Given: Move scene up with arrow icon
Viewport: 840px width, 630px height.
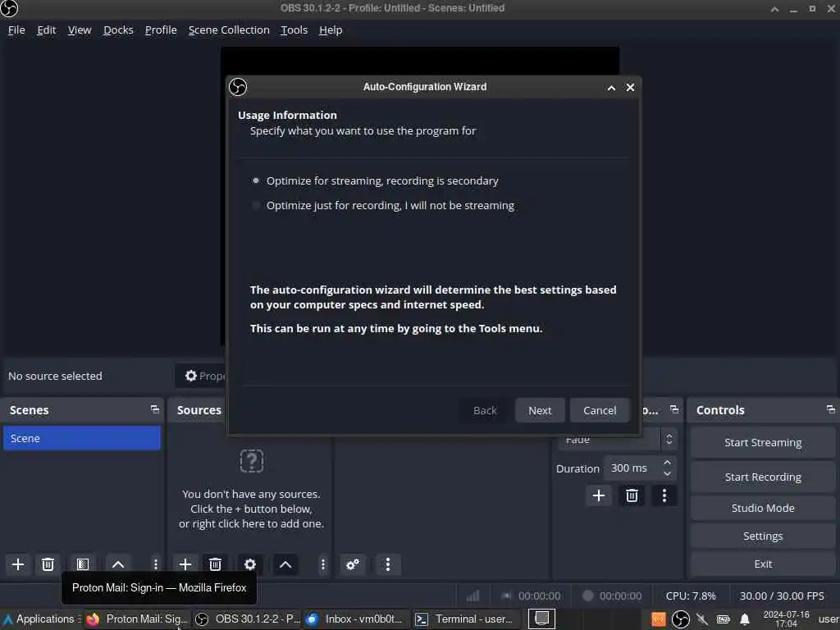Looking at the screenshot, I should [118, 564].
